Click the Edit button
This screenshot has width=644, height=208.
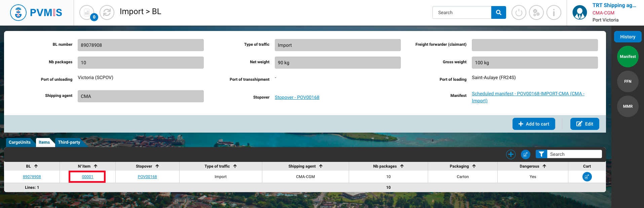[584, 124]
